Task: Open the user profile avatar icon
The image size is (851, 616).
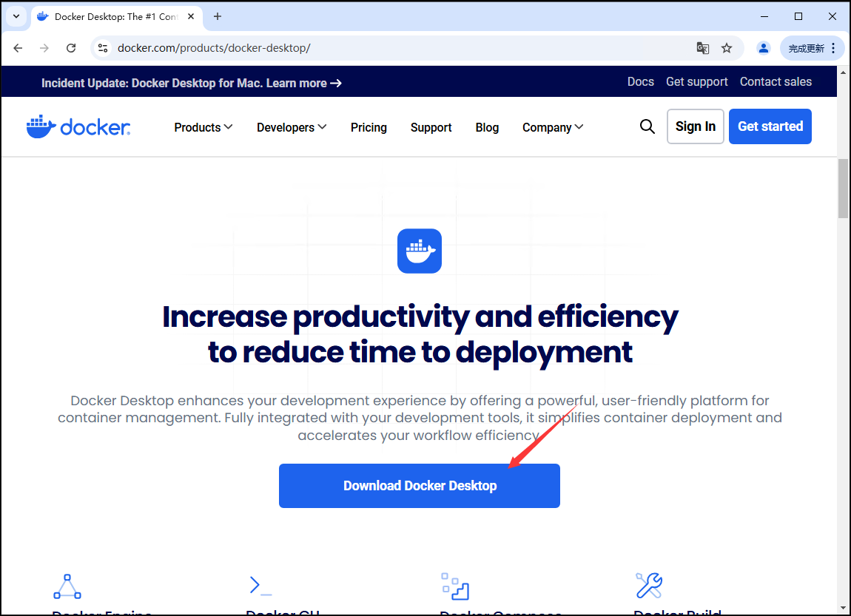Action: pyautogui.click(x=764, y=48)
